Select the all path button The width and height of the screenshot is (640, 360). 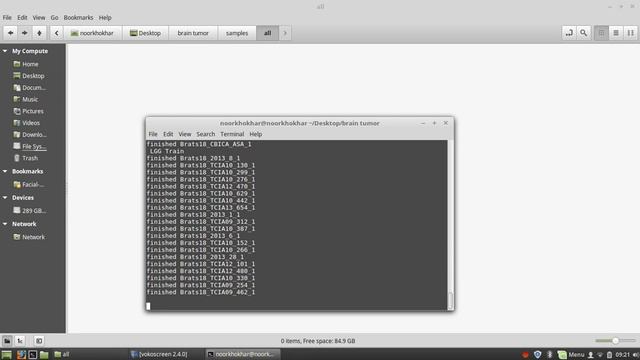point(267,33)
